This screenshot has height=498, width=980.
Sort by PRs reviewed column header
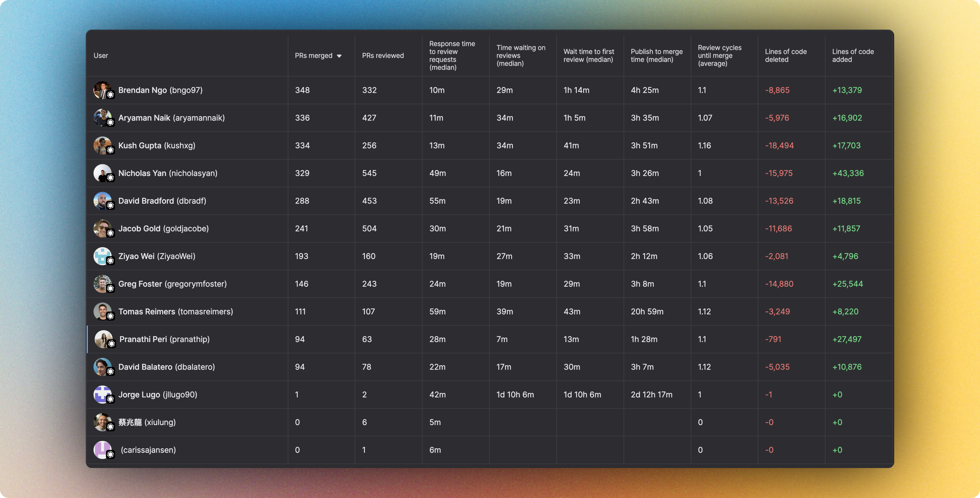click(x=383, y=56)
